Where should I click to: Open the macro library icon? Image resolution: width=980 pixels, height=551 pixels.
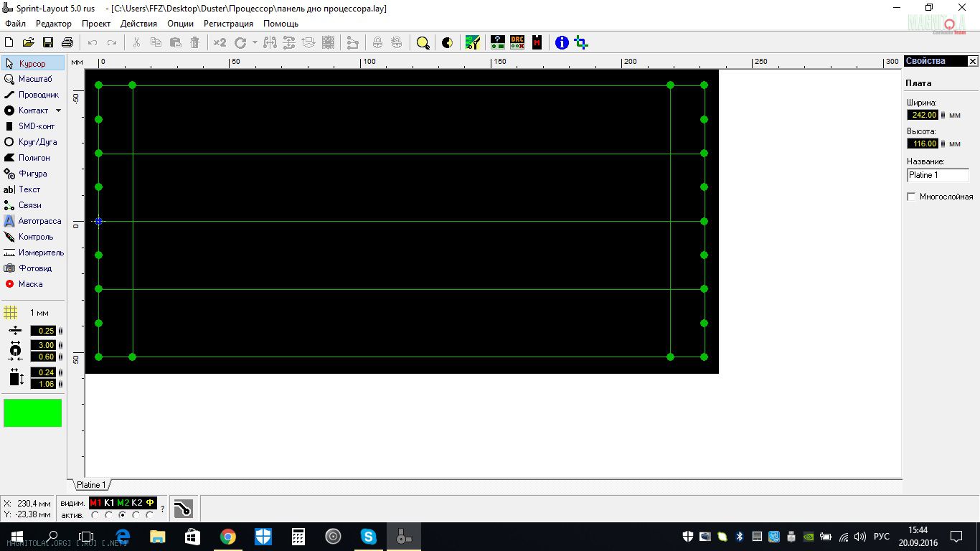coord(537,43)
